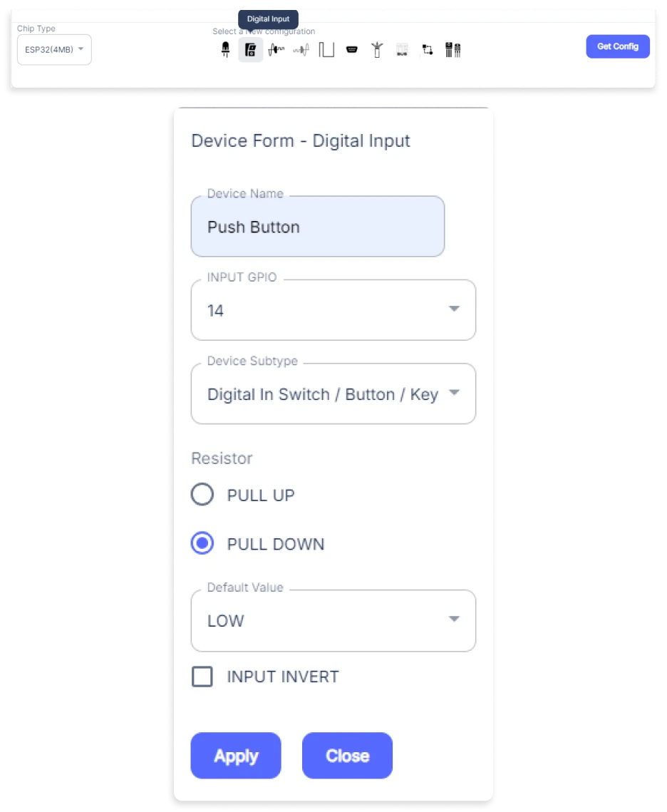Select the square pulse wave icon
The width and height of the screenshot is (667, 812).
coord(326,50)
